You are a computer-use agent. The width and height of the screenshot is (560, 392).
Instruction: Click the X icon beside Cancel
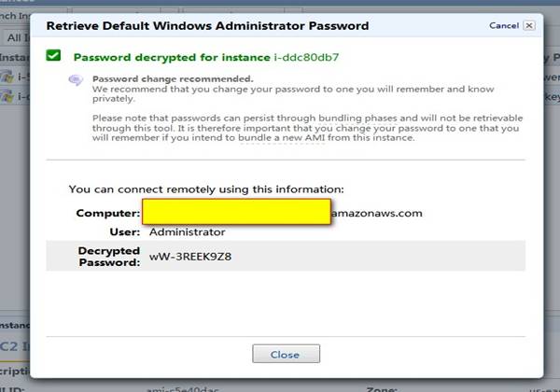[x=529, y=26]
